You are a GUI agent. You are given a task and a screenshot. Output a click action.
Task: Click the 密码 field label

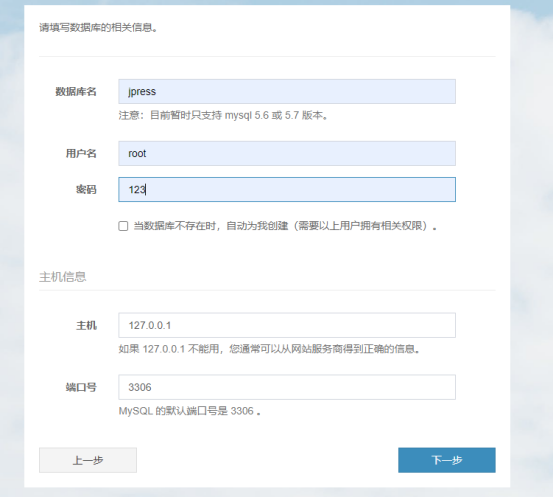[x=86, y=190]
